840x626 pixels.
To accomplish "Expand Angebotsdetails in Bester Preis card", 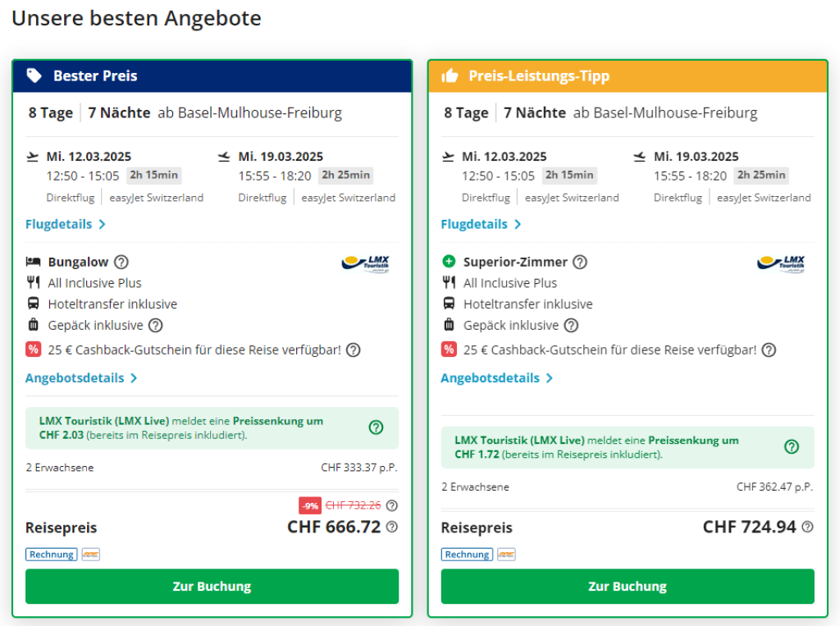I will click(81, 378).
